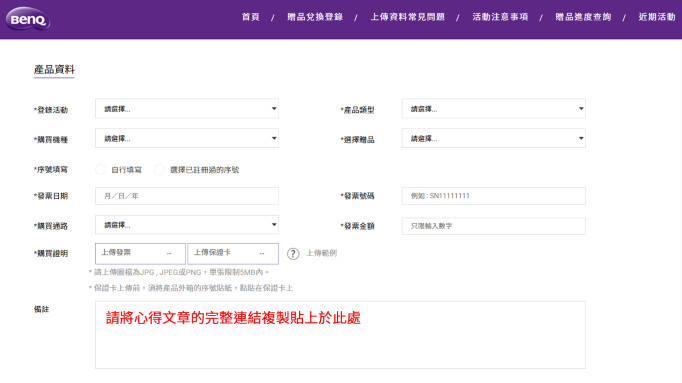
Task: Click the 上傳範例 link
Action: [321, 253]
